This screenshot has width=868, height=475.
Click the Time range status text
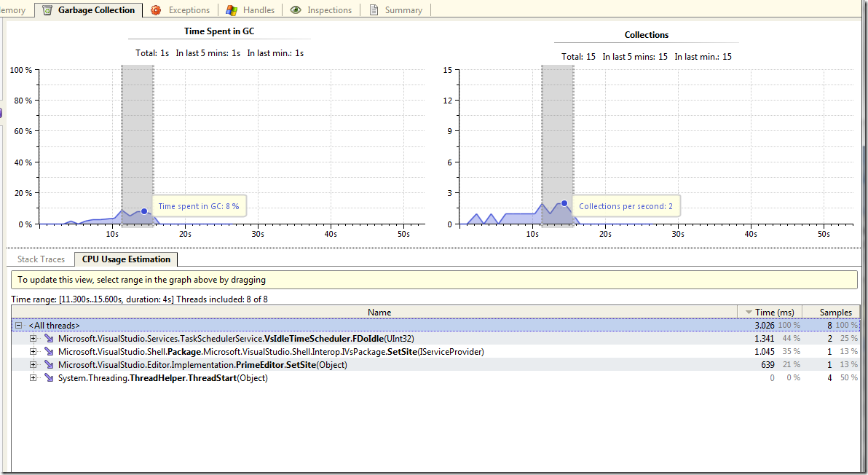click(140, 299)
